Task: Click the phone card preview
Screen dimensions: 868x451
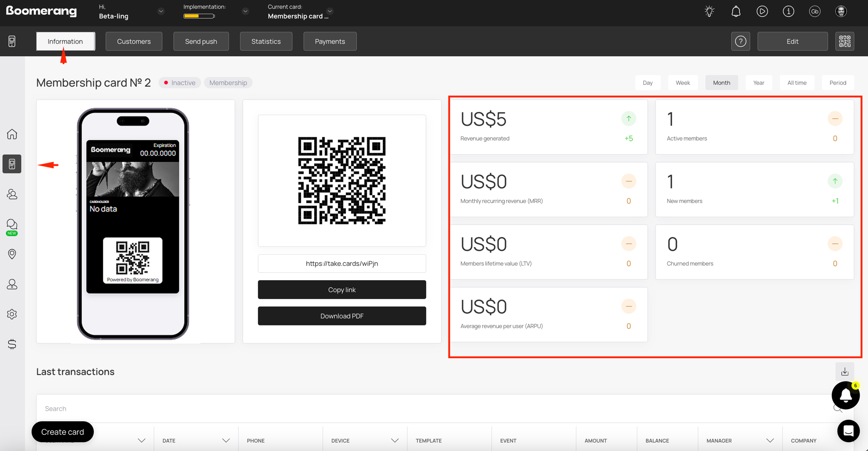Action: [x=133, y=224]
